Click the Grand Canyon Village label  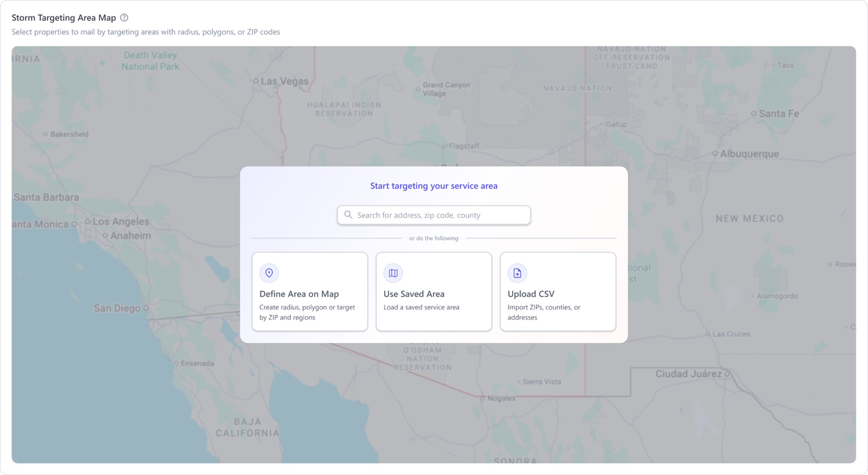pos(446,89)
